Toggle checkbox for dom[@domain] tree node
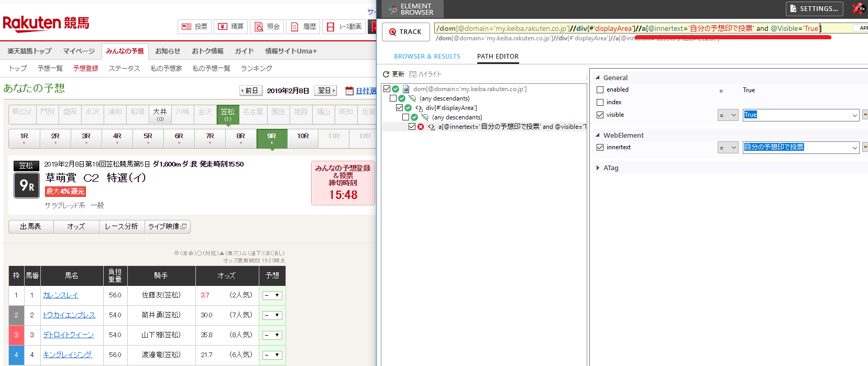 click(387, 89)
